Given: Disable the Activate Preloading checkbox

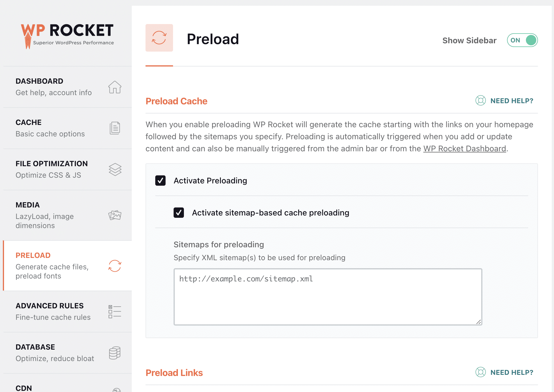Looking at the screenshot, I should [x=160, y=180].
